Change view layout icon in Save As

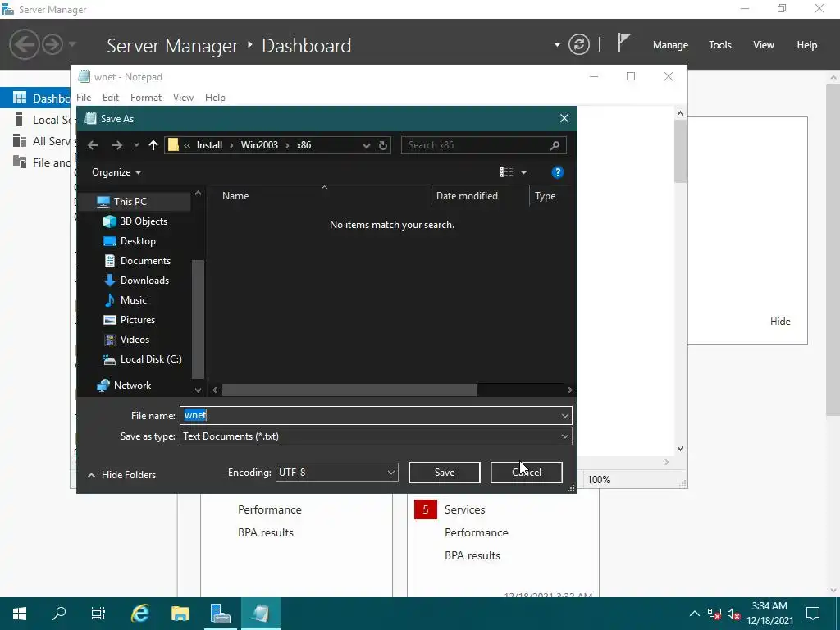(506, 172)
